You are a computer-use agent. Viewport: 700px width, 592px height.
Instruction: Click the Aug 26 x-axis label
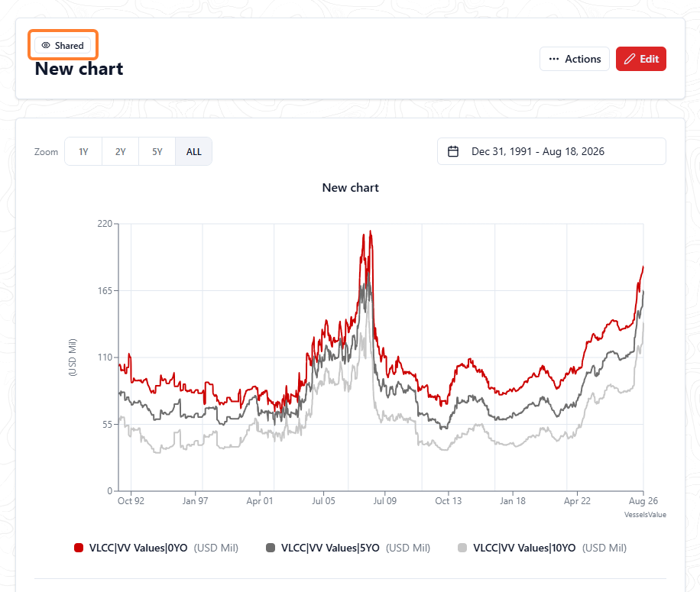click(x=643, y=501)
